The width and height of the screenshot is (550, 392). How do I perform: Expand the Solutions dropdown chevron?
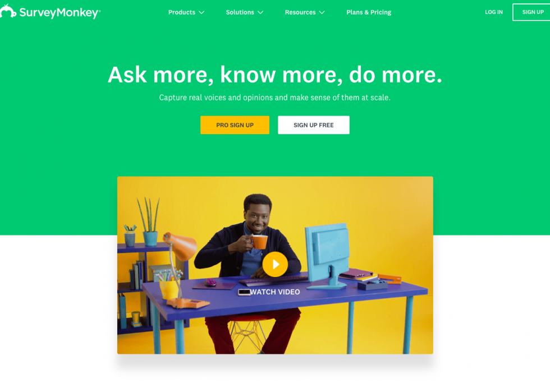pos(260,12)
